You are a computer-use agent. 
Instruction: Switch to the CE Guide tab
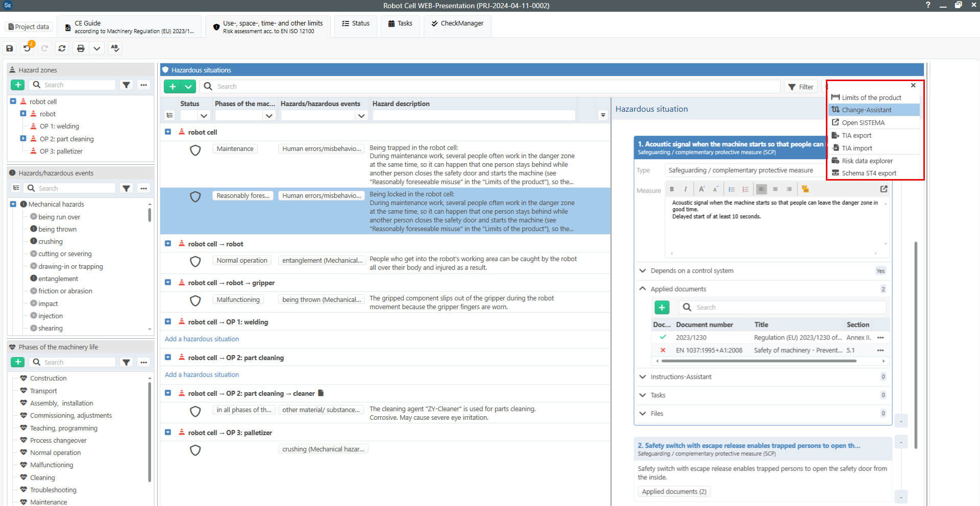point(130,27)
